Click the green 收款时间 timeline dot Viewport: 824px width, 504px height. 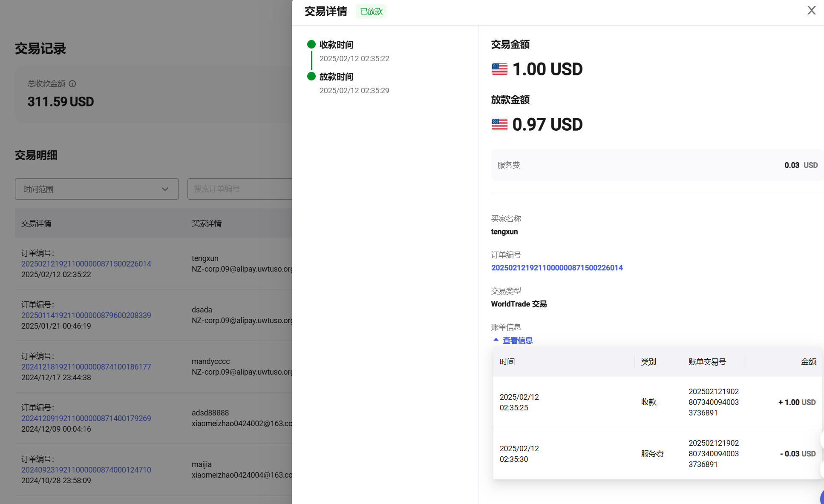pos(311,44)
